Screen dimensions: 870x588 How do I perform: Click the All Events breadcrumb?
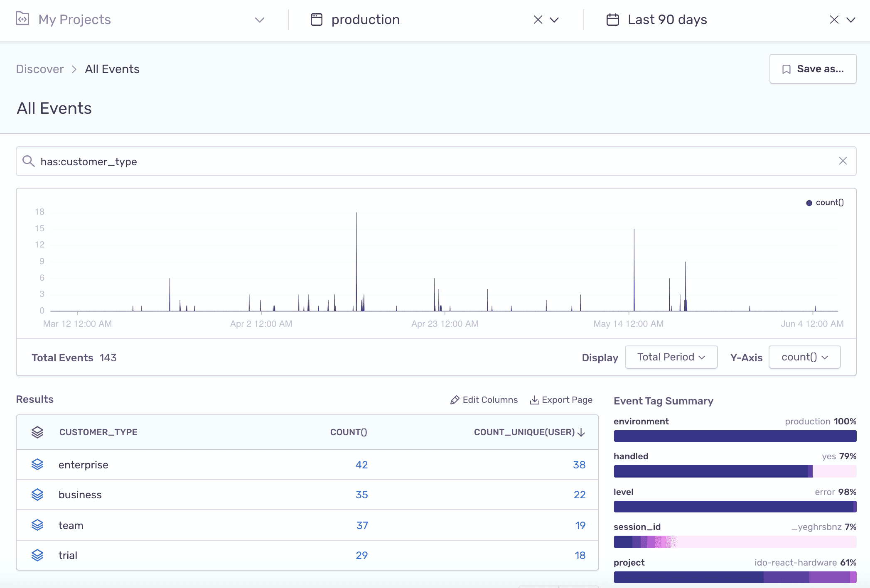coord(112,69)
